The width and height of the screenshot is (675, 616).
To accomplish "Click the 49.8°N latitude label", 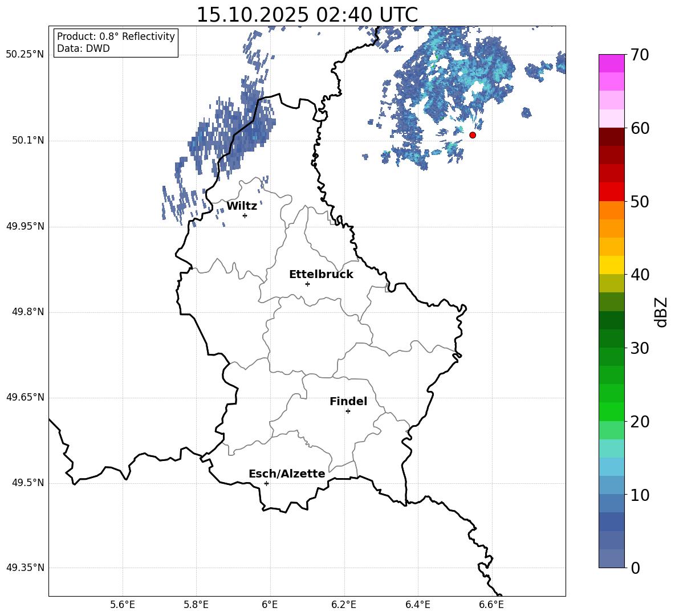I will point(28,312).
